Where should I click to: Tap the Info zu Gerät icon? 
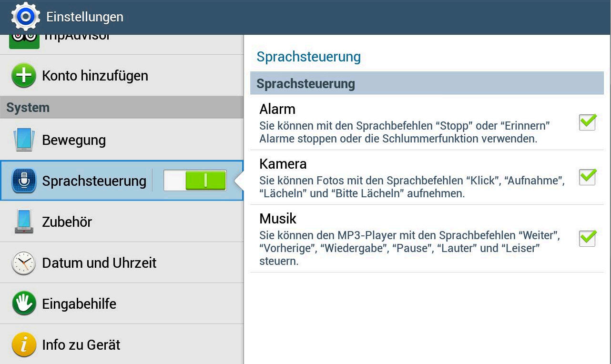24,345
